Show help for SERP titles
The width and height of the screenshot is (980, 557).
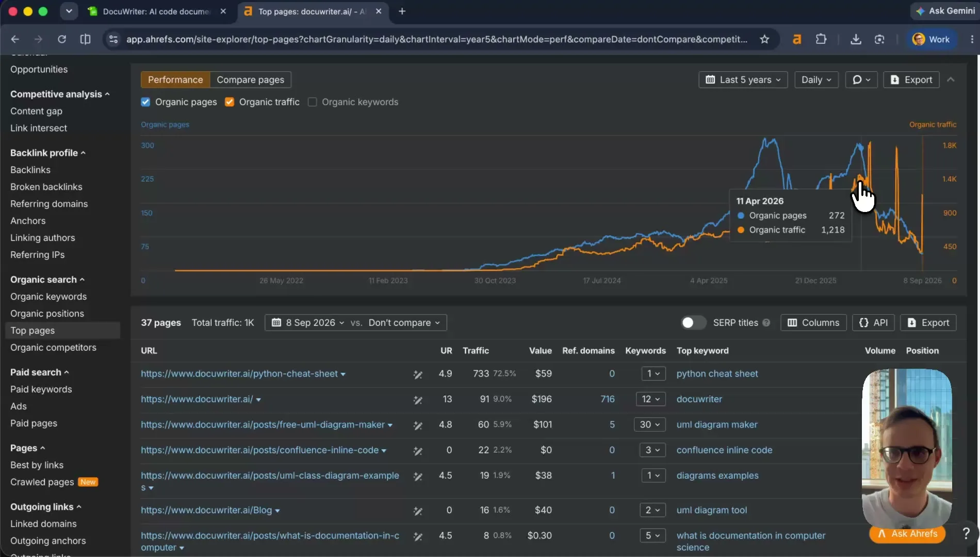[766, 322]
